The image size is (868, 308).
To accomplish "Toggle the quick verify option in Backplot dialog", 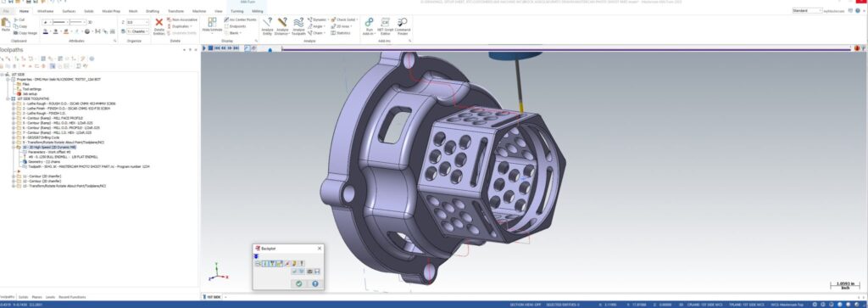I will [x=294, y=263].
